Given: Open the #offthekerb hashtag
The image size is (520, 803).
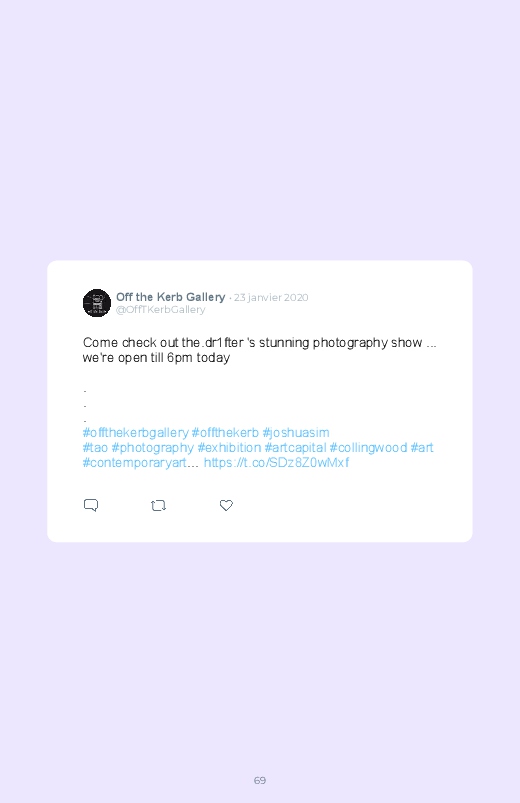Looking at the screenshot, I should pyautogui.click(x=225, y=433).
